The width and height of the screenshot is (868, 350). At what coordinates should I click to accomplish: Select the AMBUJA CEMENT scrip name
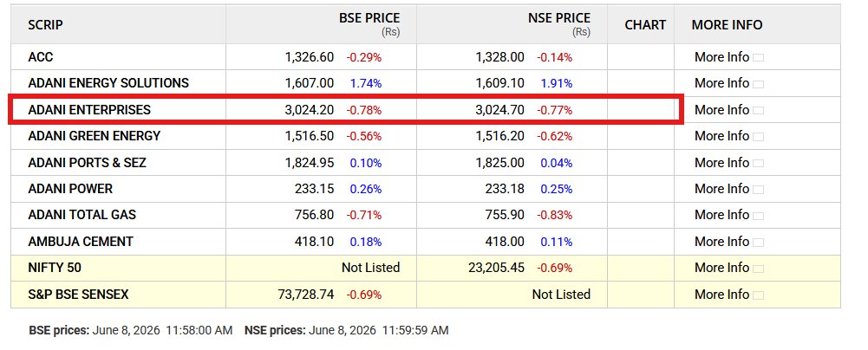81,242
